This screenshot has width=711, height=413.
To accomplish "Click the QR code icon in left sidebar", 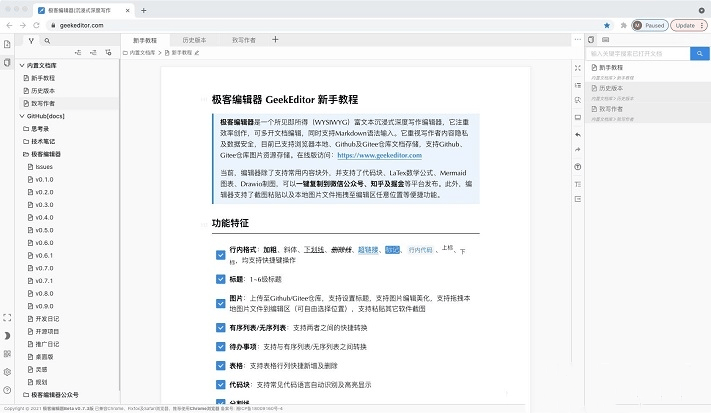I will click(8, 353).
